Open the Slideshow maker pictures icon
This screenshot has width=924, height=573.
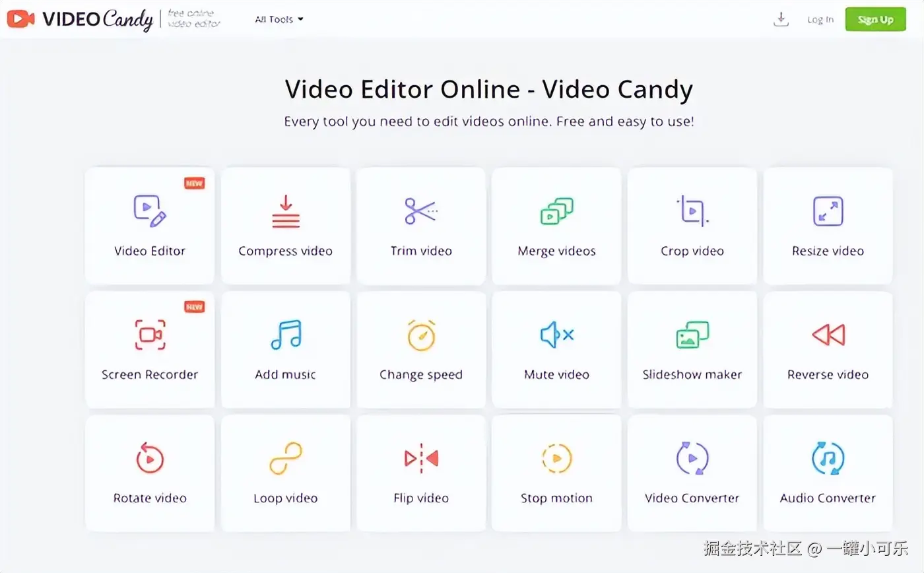pyautogui.click(x=692, y=335)
